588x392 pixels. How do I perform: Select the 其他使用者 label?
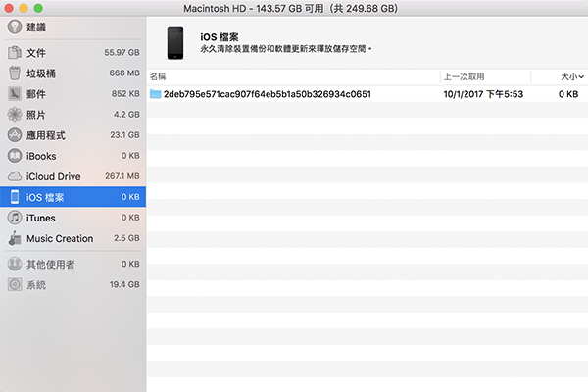pos(51,265)
